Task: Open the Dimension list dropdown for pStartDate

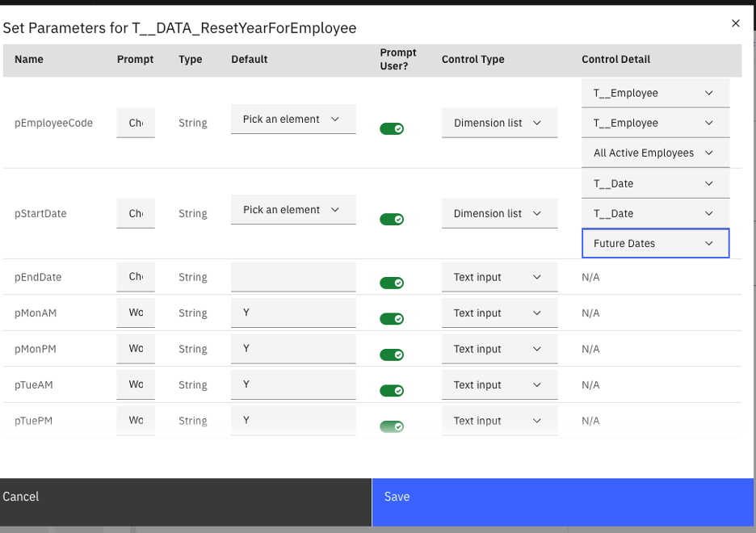Action: coord(499,213)
